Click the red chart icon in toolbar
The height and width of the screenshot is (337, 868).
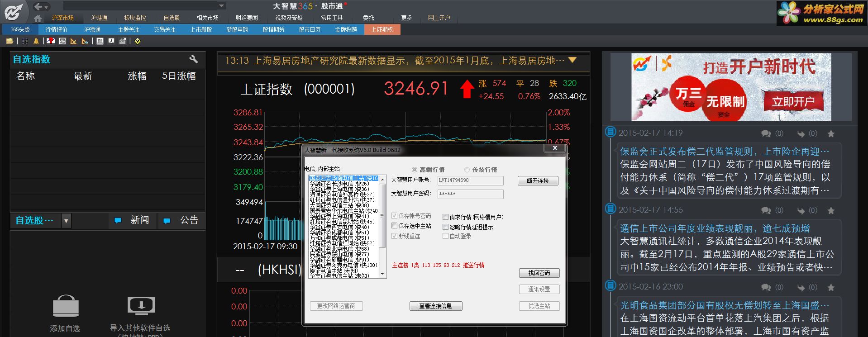51,41
